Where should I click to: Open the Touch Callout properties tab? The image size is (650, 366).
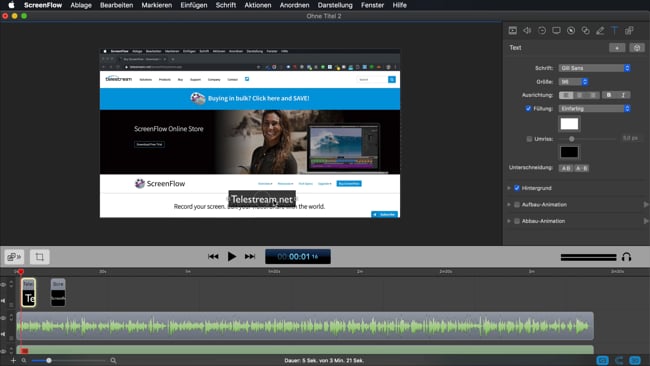click(x=585, y=30)
